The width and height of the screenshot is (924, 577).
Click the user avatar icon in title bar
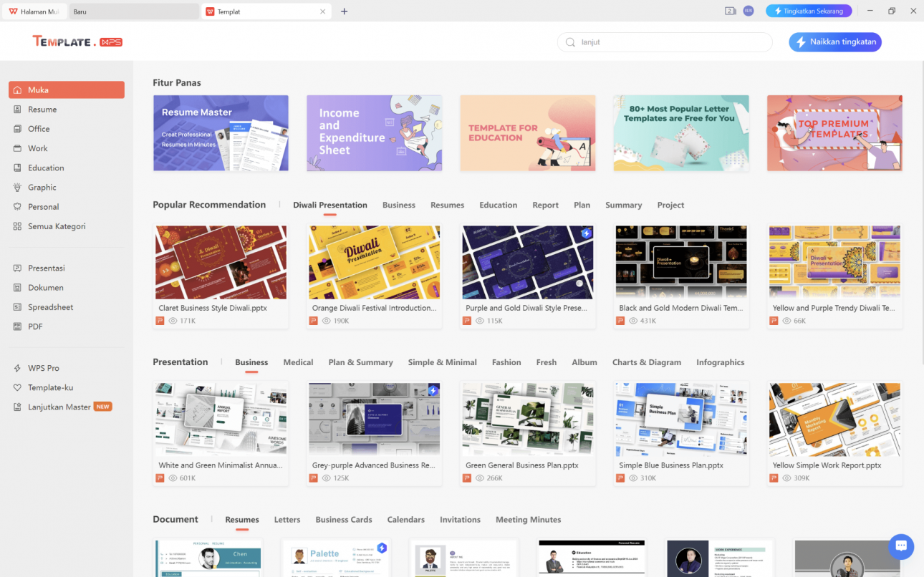click(749, 11)
